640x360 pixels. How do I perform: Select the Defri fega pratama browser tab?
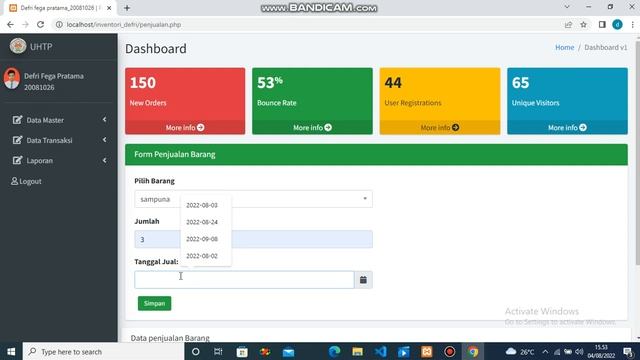60,8
